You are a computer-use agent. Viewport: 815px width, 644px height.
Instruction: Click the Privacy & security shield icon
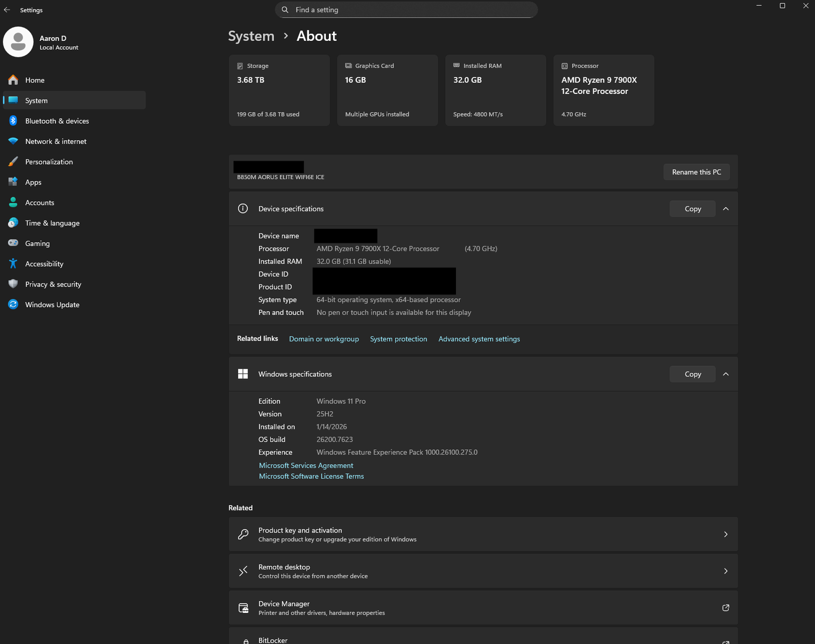[13, 284]
